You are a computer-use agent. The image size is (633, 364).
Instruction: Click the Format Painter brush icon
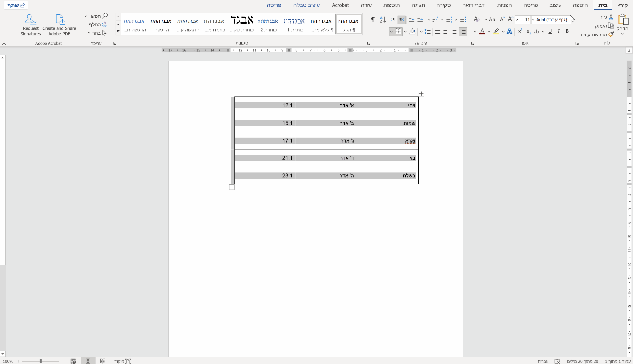[611, 34]
